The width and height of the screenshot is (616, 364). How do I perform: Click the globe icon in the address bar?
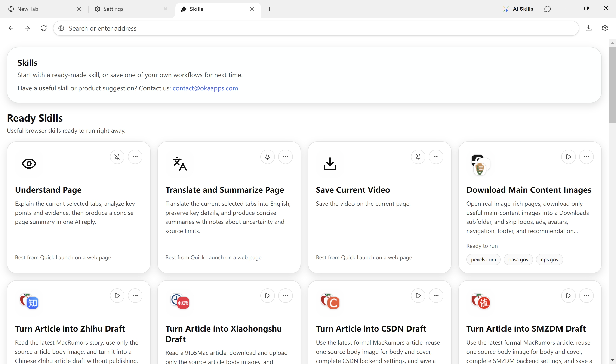61,28
